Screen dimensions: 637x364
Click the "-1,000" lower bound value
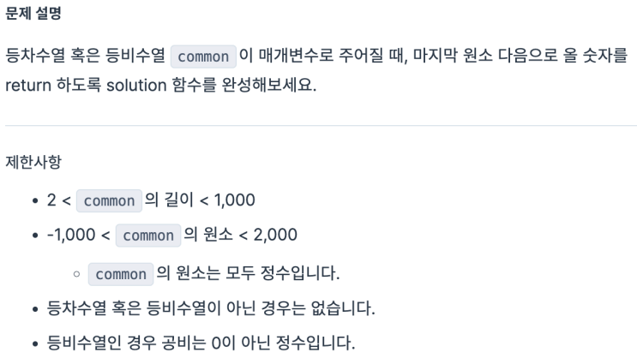75,236
